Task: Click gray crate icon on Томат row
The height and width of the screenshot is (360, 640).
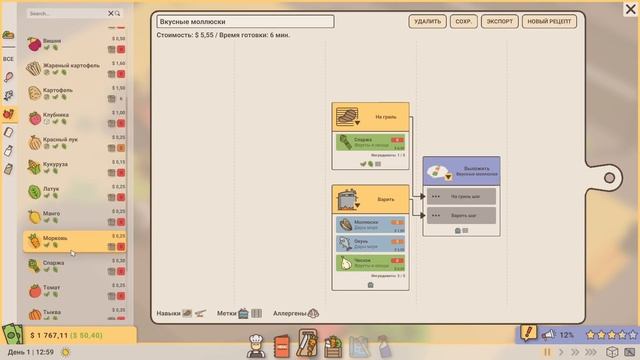Action: [111, 296]
